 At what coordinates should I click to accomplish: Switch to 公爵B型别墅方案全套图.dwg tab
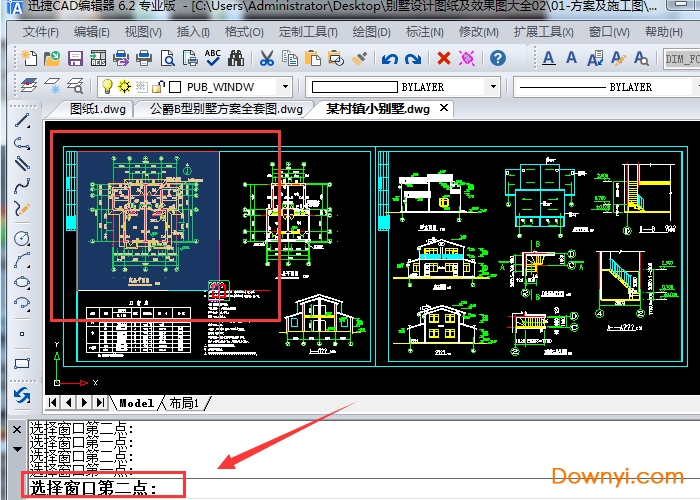(x=224, y=108)
